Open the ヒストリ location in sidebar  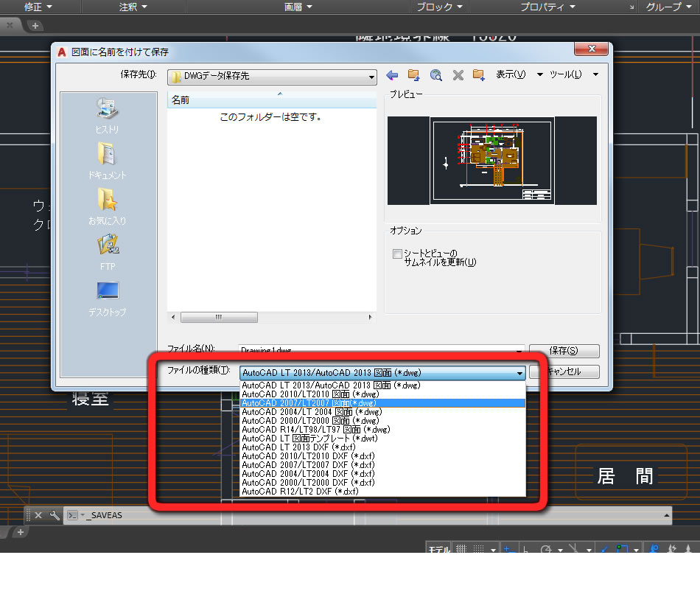(x=107, y=116)
